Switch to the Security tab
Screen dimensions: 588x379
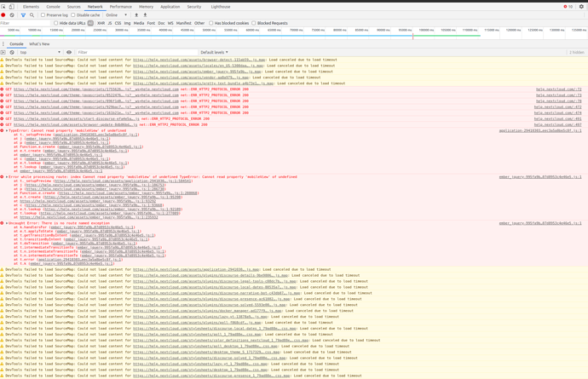(x=194, y=7)
